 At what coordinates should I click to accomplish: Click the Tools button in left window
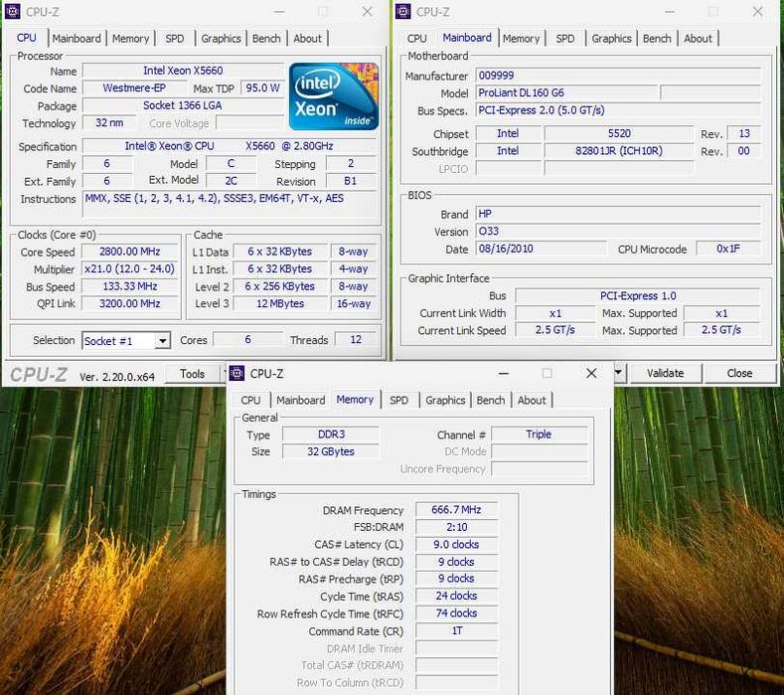point(193,374)
